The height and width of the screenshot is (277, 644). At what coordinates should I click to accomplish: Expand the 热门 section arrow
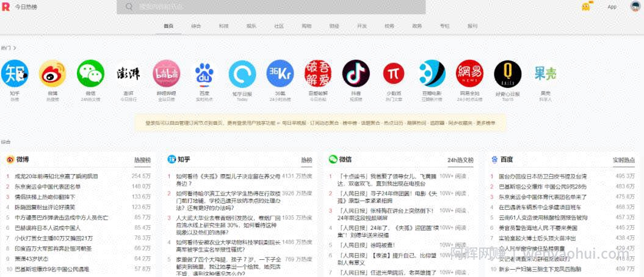[x=15, y=48]
